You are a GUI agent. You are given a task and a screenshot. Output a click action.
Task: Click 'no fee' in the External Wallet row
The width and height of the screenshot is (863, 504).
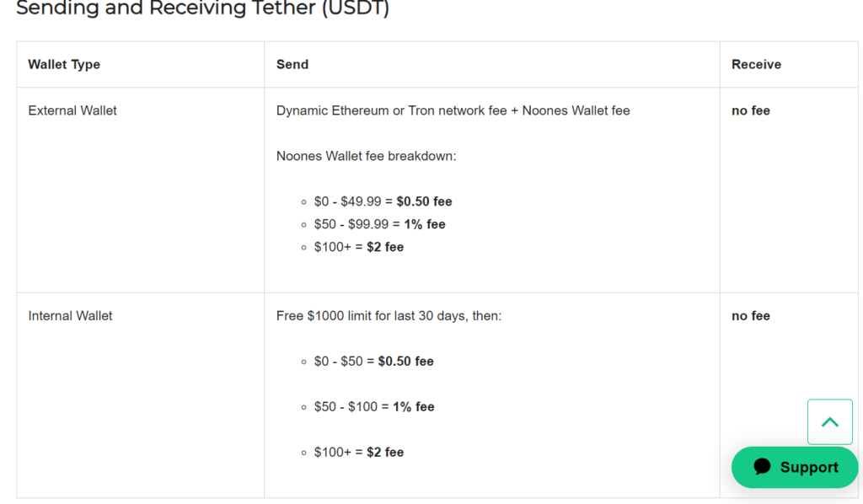click(x=751, y=110)
